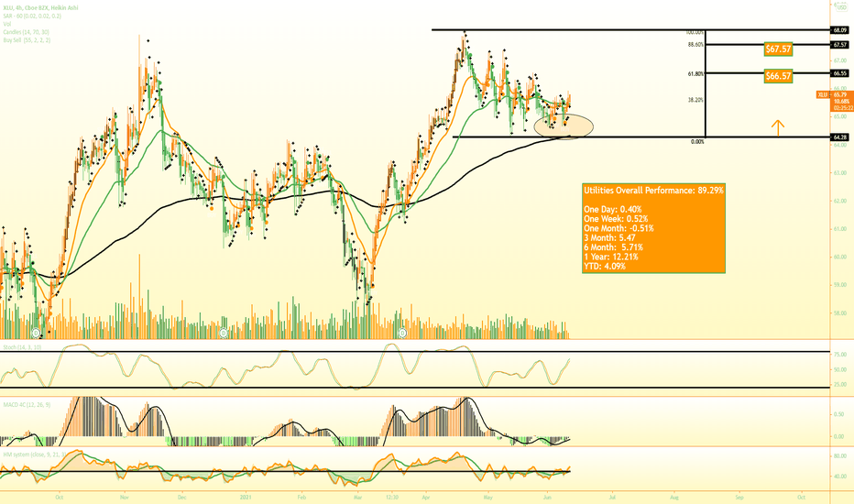
Task: Click the 02:25:22 bar countdown
Action: coord(843,108)
